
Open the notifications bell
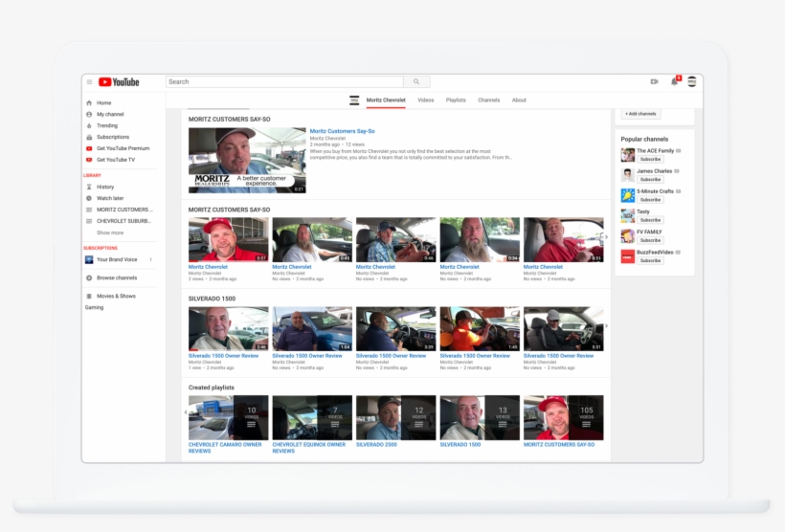pos(674,81)
